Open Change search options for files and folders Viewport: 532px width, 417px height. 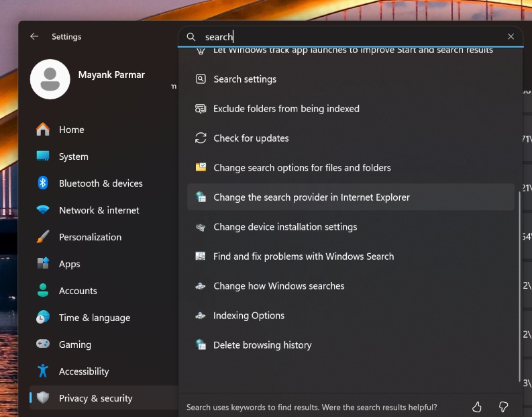[x=350, y=168]
